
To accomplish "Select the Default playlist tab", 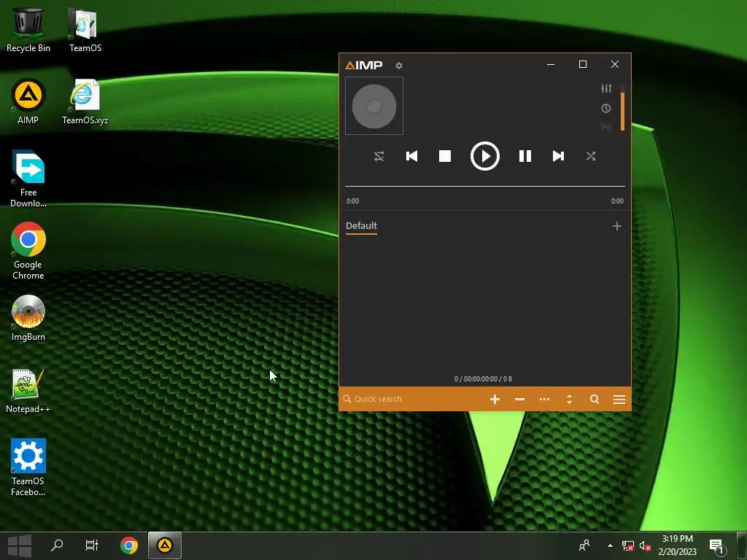I will (361, 226).
